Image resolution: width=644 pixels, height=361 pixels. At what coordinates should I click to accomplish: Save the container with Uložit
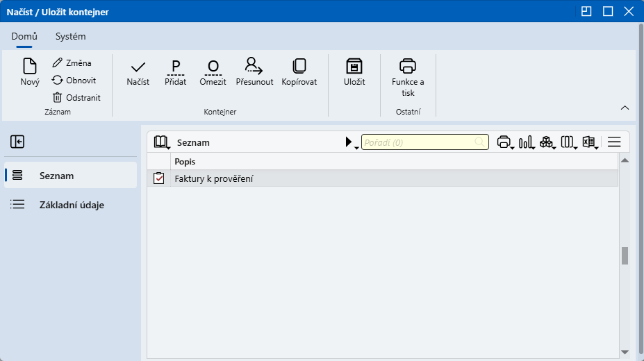tap(354, 72)
